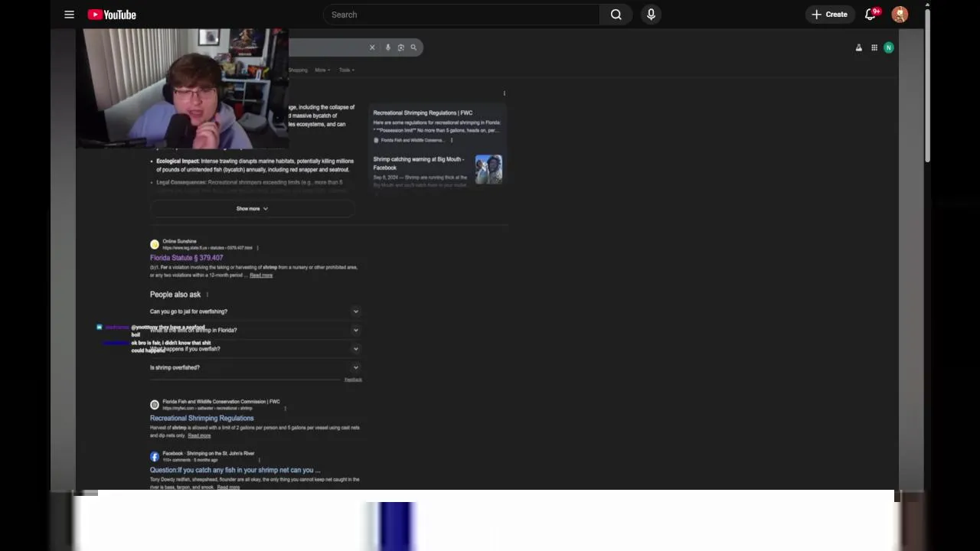Screen dimensions: 980x551
Task: Click Read more under shrimping regulations snippet
Action: 199,435
